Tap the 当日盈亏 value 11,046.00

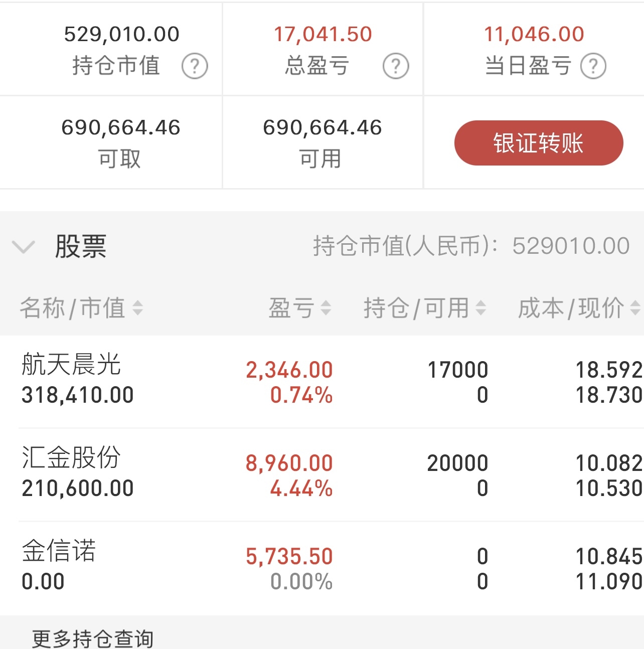click(x=534, y=34)
